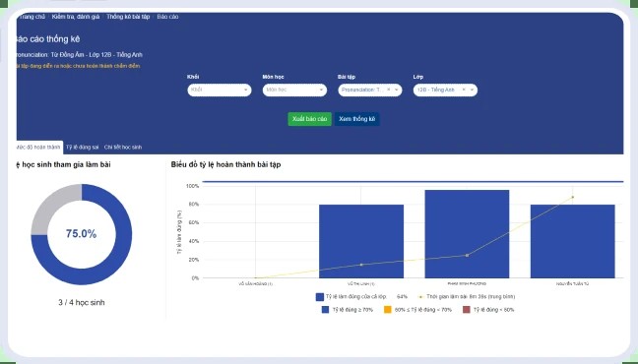Click the Tỷ lệ làm đúng (%) axis title
Image resolution: width=638 pixels, height=364 pixels.
tap(179, 232)
